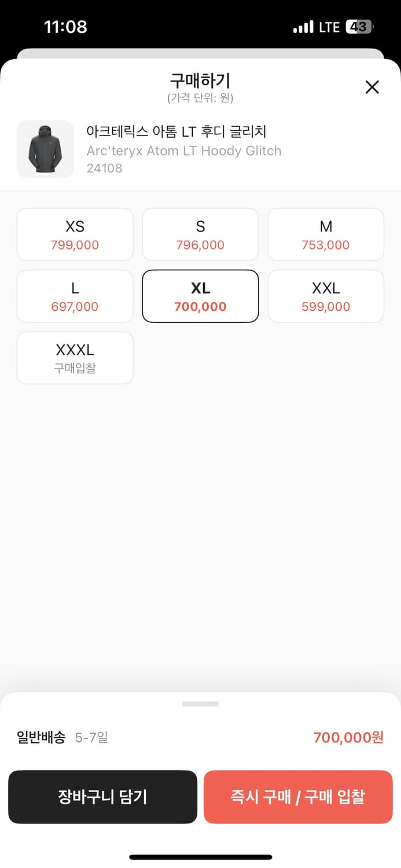The width and height of the screenshot is (401, 868).
Task: Tap the 11:08 clock in status bar
Action: pyautogui.click(x=65, y=27)
